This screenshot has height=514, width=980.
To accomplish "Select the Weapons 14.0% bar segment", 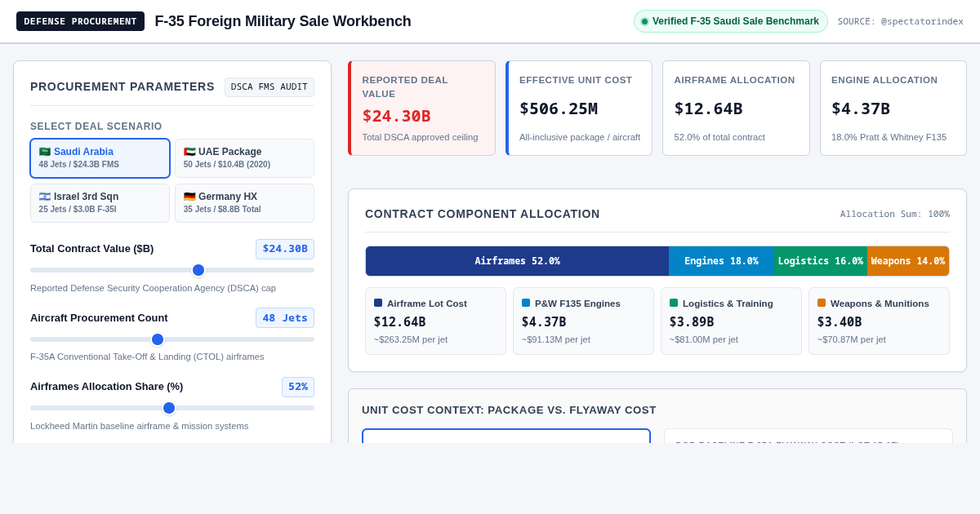I will click(x=908, y=261).
